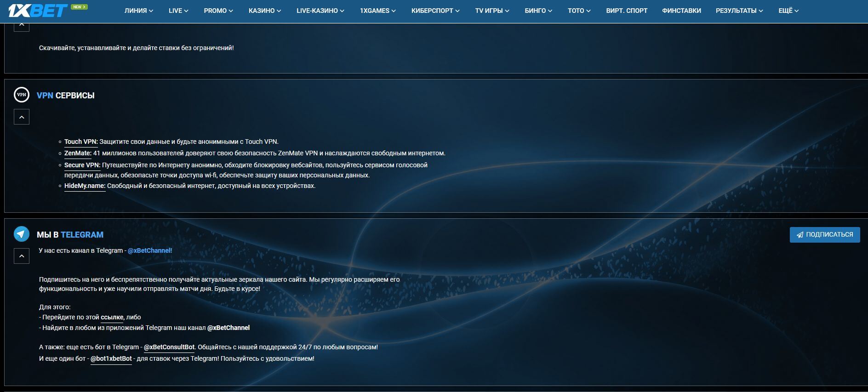The width and height of the screenshot is (868, 392).
Task: Click the bold @xBetChannel text in the instructions
Action: (228, 328)
